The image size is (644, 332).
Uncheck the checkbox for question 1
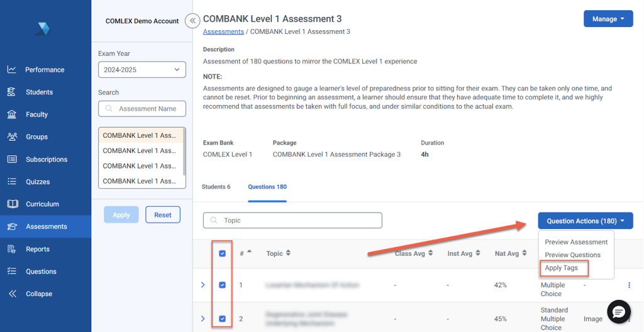click(x=222, y=285)
